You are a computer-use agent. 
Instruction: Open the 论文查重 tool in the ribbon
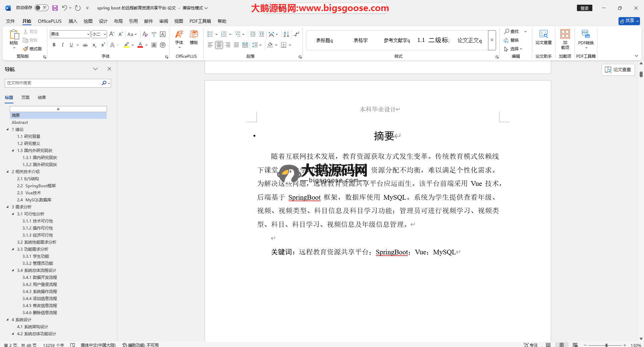tap(543, 37)
